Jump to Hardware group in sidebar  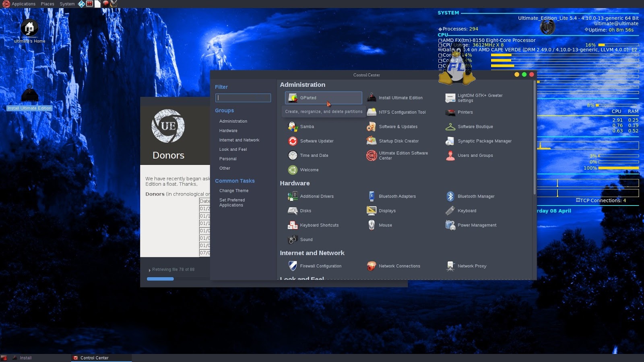click(x=228, y=131)
